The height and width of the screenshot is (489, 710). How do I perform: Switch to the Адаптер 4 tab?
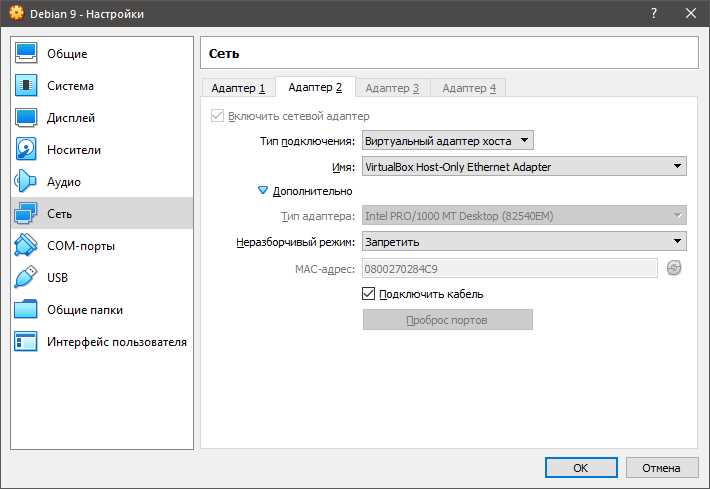[469, 88]
